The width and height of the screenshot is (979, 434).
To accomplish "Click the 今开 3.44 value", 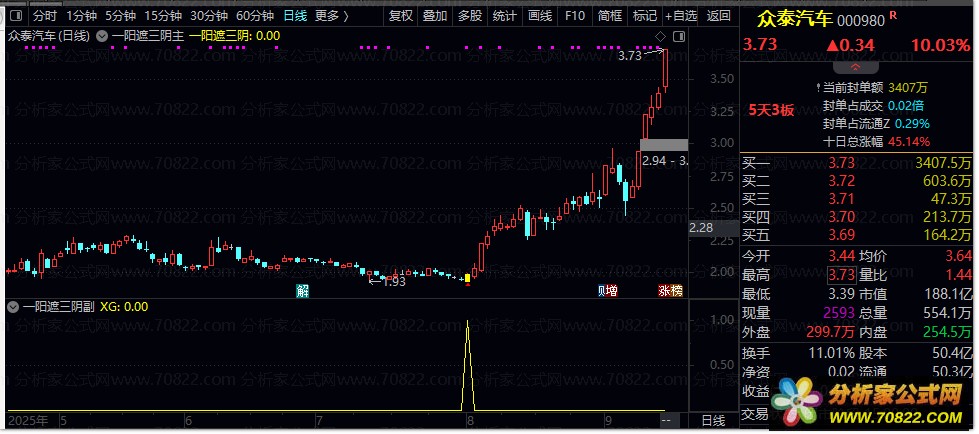I will 842,256.
